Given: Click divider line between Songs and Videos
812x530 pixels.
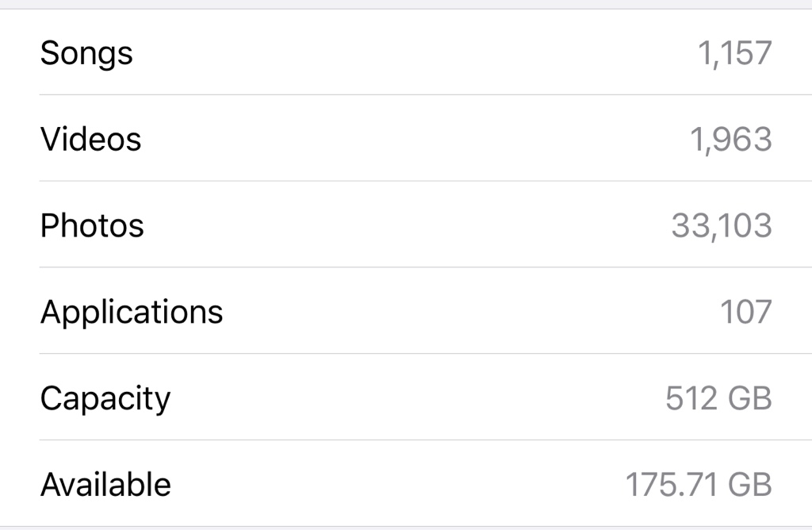Looking at the screenshot, I should pos(426,94).
